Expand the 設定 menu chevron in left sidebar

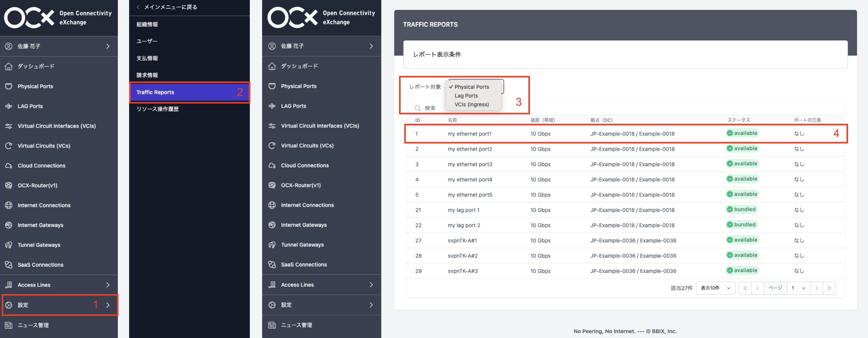(x=108, y=305)
